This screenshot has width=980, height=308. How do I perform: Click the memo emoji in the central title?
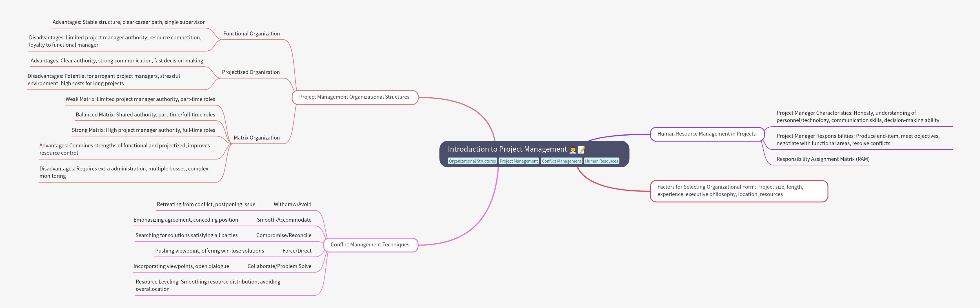point(581,150)
